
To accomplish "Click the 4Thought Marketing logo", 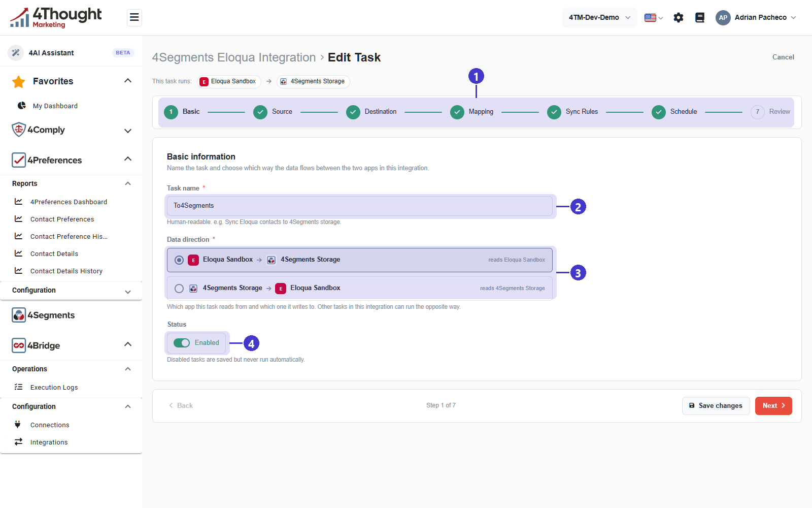I will tap(56, 17).
